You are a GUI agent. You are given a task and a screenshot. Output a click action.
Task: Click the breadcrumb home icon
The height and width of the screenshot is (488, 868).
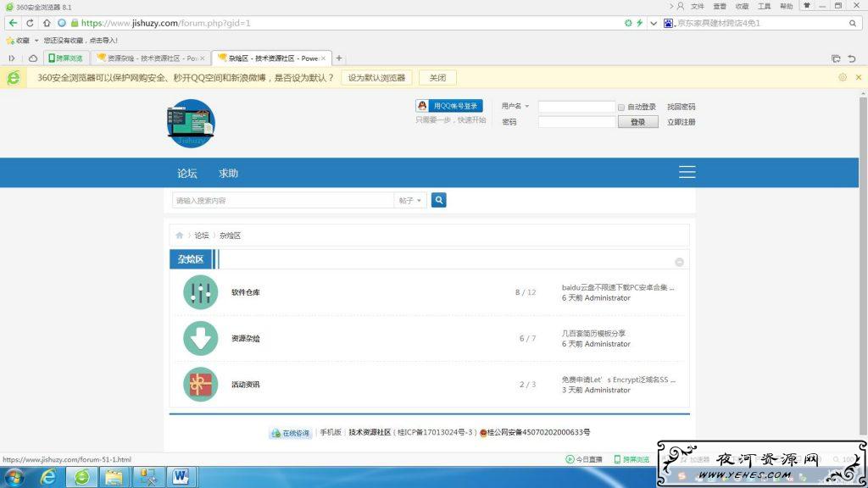[180, 236]
